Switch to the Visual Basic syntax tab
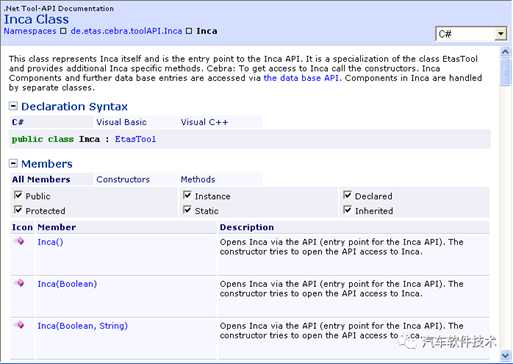Viewport: 513px width, 364px height. (x=121, y=122)
